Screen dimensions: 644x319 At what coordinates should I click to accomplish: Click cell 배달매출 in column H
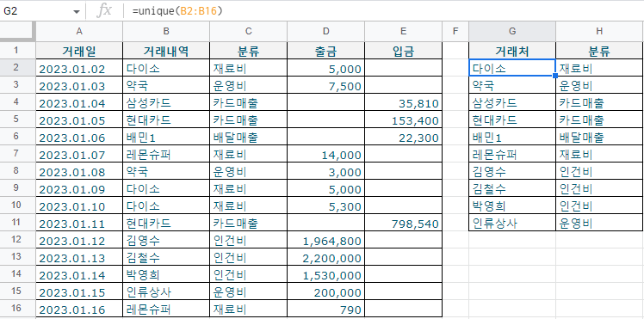tap(599, 137)
